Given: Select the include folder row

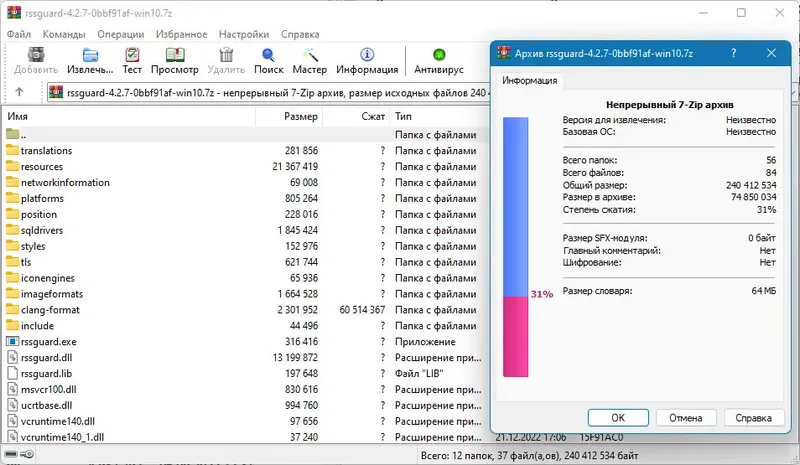Looking at the screenshot, I should pyautogui.click(x=245, y=325).
